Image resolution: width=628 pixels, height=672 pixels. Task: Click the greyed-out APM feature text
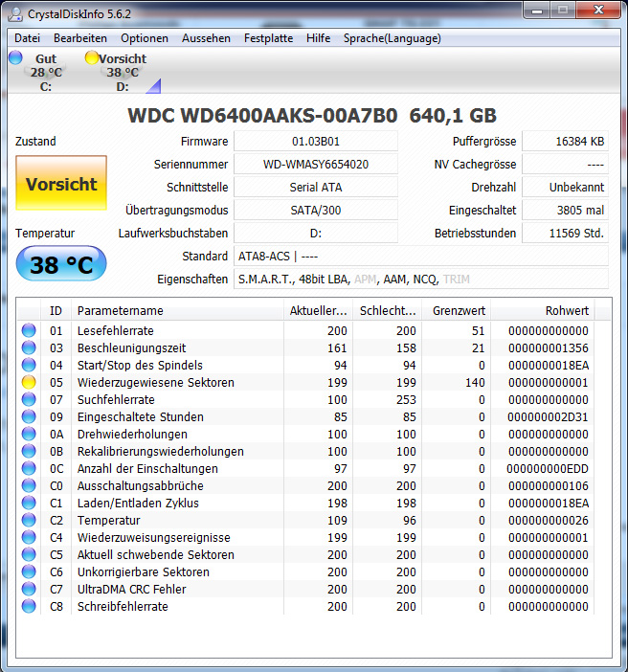coord(366,280)
